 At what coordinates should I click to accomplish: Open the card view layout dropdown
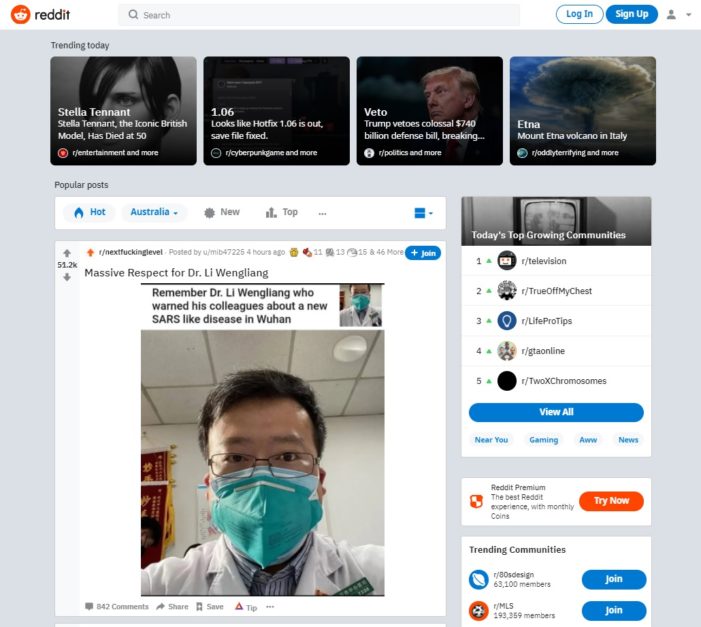423,213
